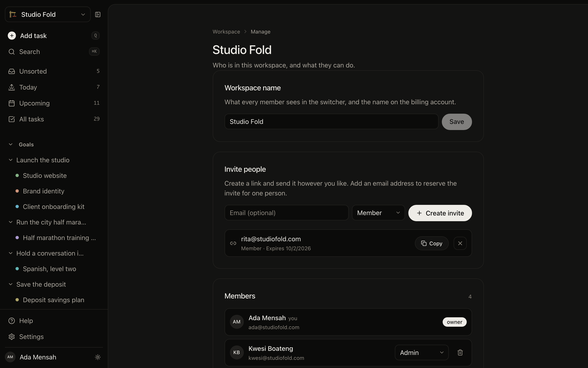The height and width of the screenshot is (368, 588).
Task: Collapse the Goals section chevron
Action: coord(11,144)
